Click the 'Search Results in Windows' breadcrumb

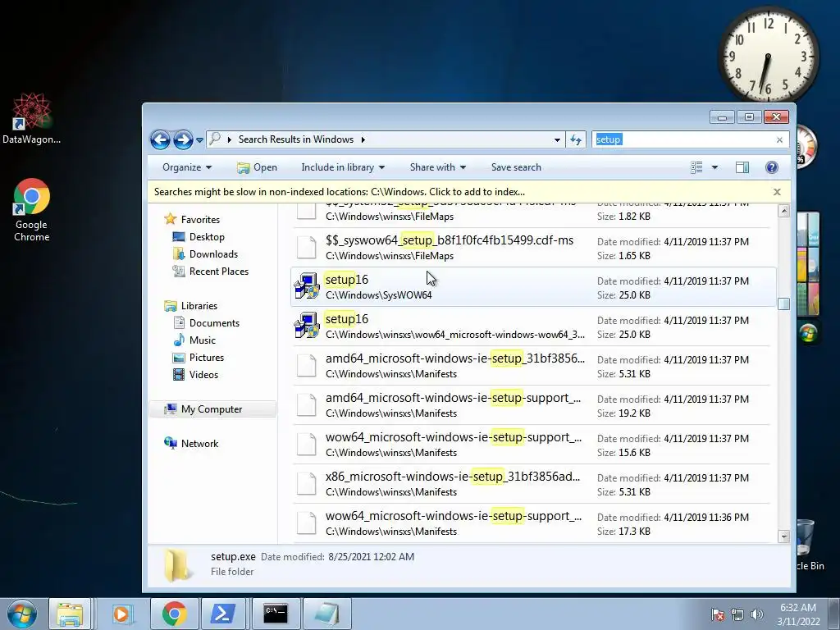(x=295, y=139)
